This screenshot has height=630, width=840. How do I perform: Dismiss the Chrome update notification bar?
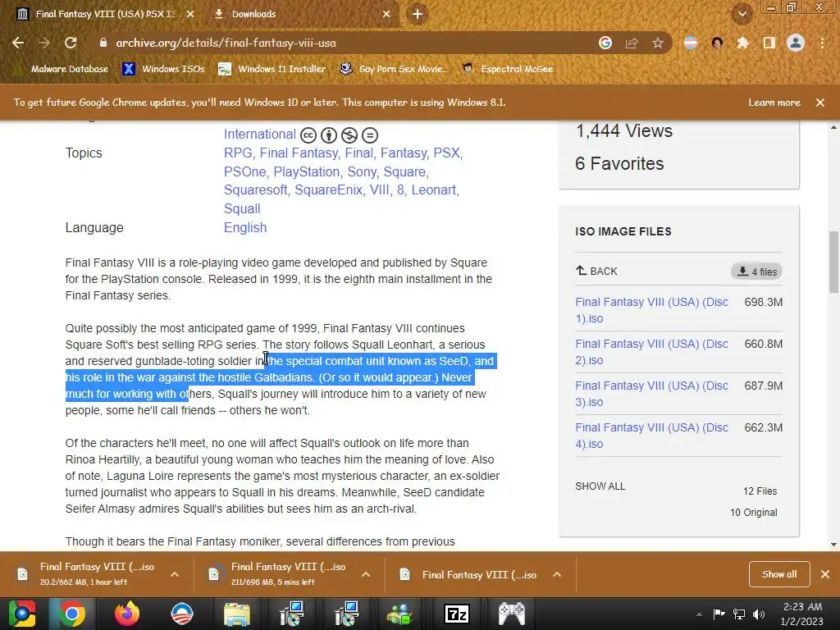tap(820, 103)
